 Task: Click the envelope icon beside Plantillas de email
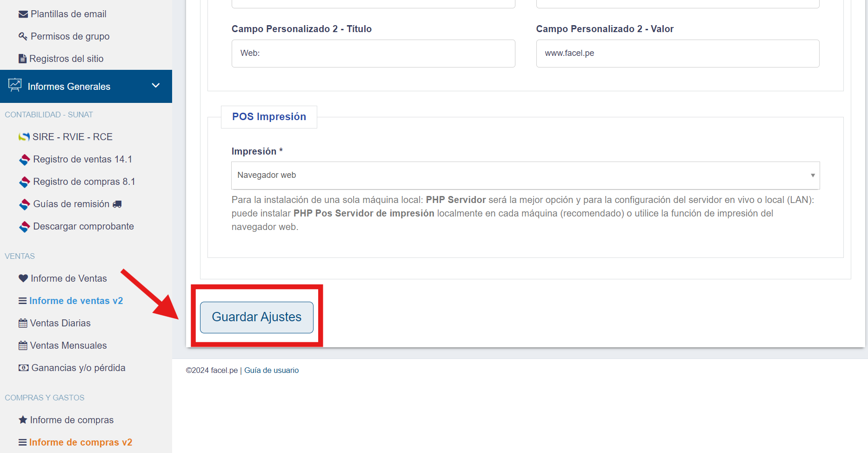pyautogui.click(x=23, y=14)
